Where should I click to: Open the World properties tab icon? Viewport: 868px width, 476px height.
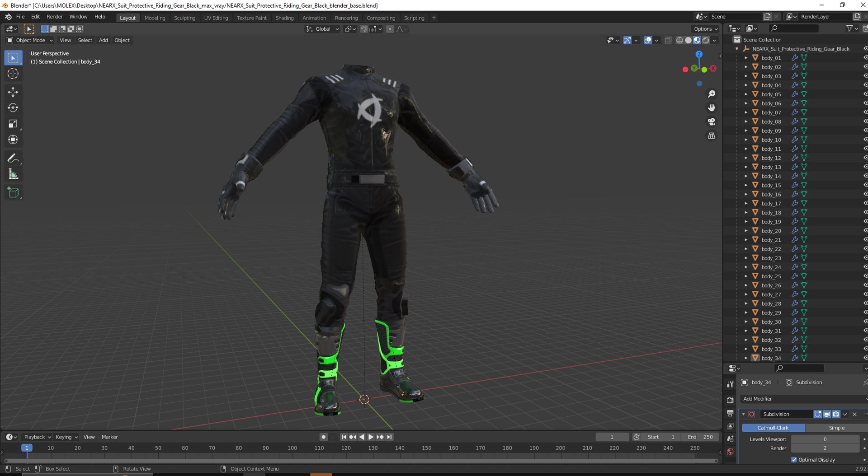pos(730,452)
